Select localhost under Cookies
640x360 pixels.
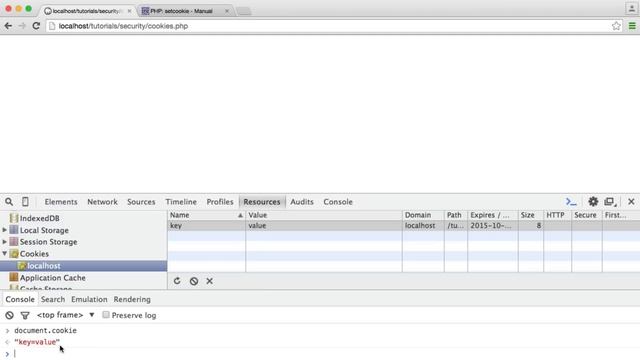click(83, 266)
